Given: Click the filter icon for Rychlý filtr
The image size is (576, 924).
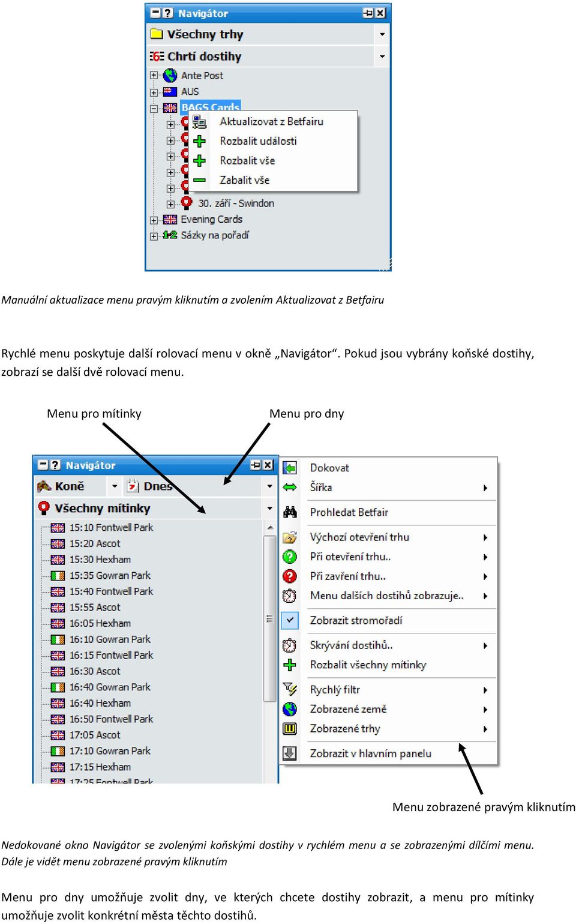Looking at the screenshot, I should [x=290, y=690].
